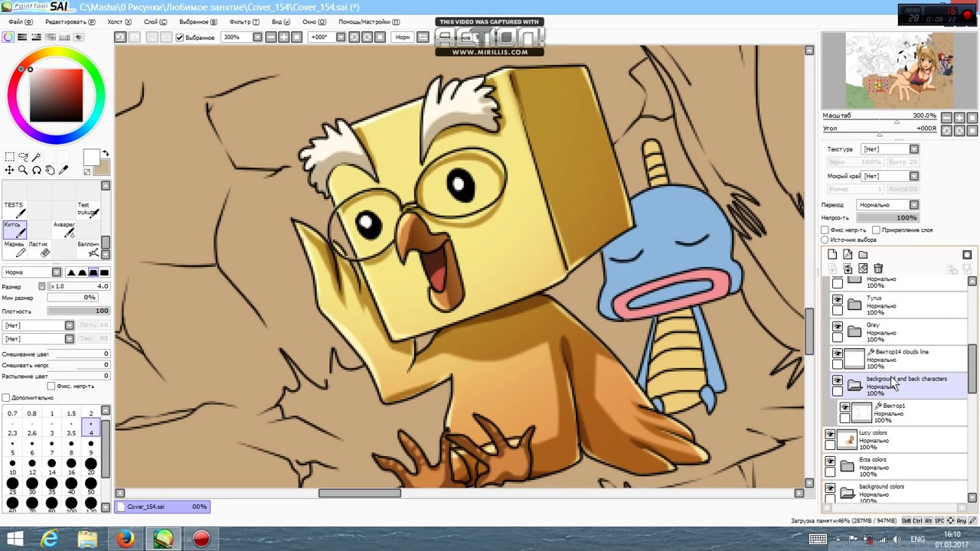This screenshot has width=980, height=551.
Task: Toggle the Выбранное checkbox in toolbar
Action: tap(180, 37)
